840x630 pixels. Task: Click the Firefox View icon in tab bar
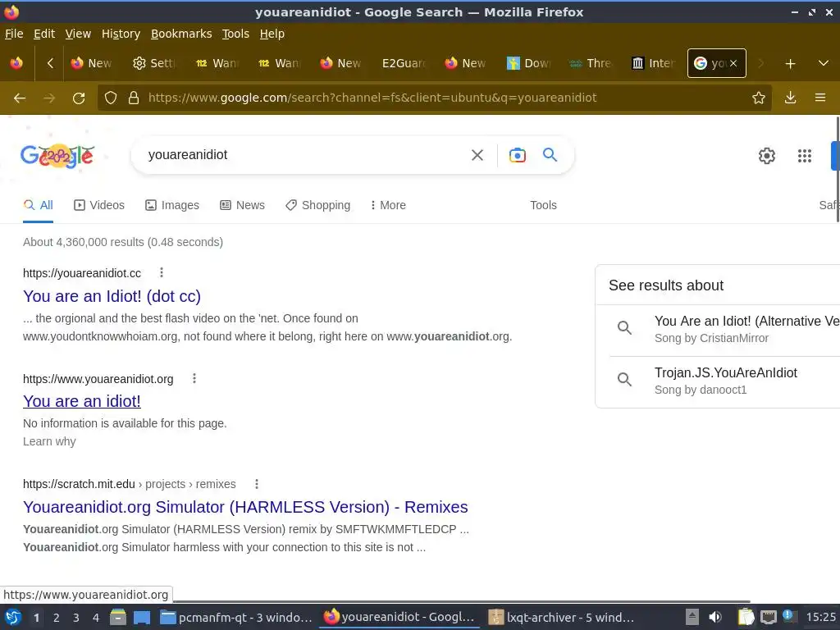16,63
